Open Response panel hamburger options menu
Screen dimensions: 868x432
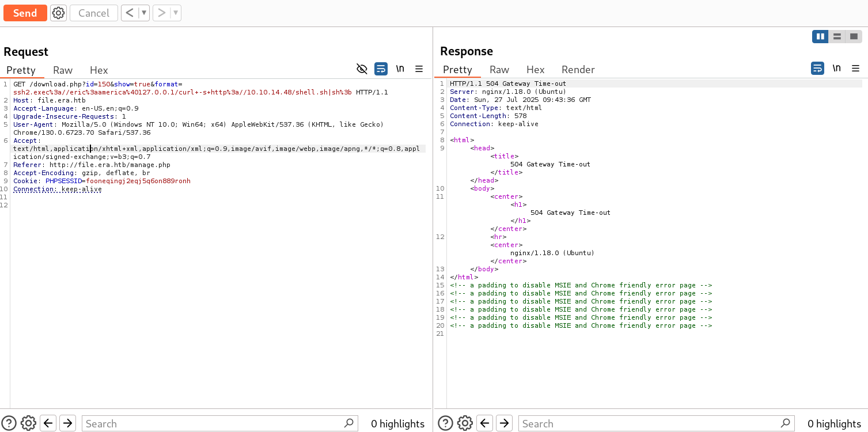[856, 69]
